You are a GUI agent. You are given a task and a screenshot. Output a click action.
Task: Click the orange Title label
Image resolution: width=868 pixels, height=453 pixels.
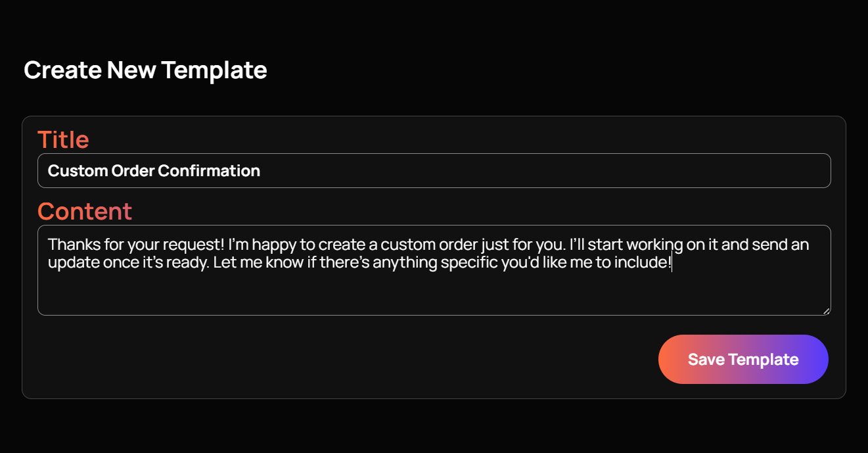pyautogui.click(x=63, y=139)
